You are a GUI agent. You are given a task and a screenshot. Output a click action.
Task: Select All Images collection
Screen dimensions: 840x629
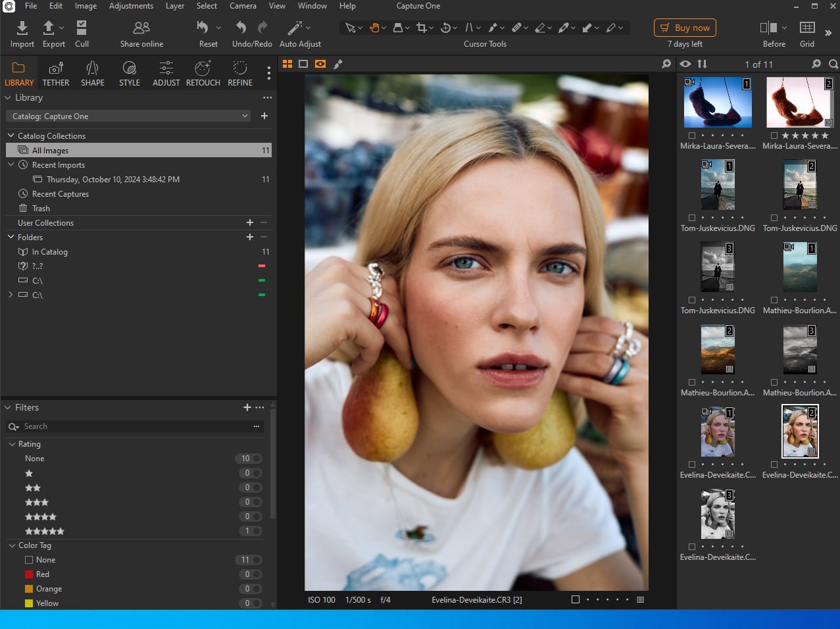(x=139, y=150)
